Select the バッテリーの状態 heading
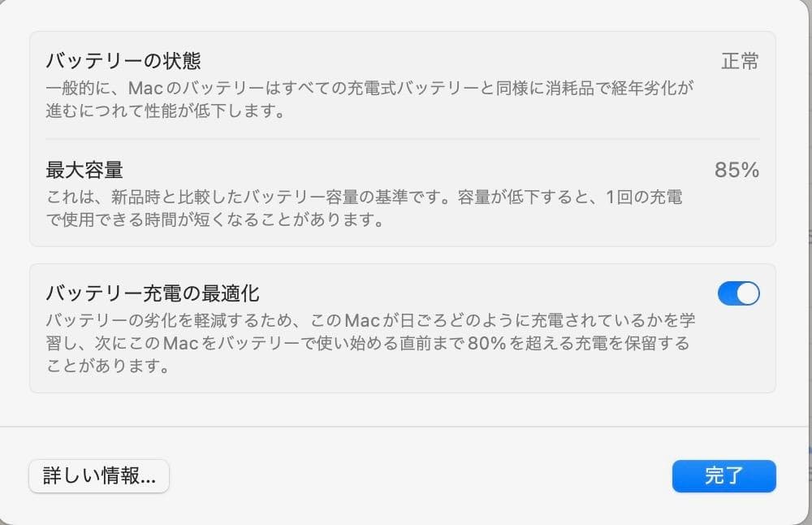 [x=123, y=61]
